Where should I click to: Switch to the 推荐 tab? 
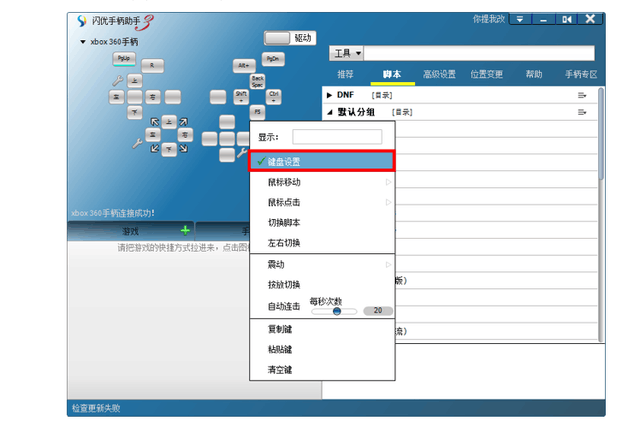tap(345, 74)
